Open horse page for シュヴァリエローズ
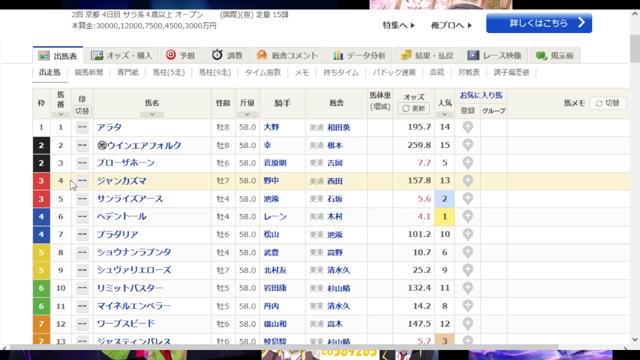Viewport: 640px width, 360px height. tap(134, 270)
